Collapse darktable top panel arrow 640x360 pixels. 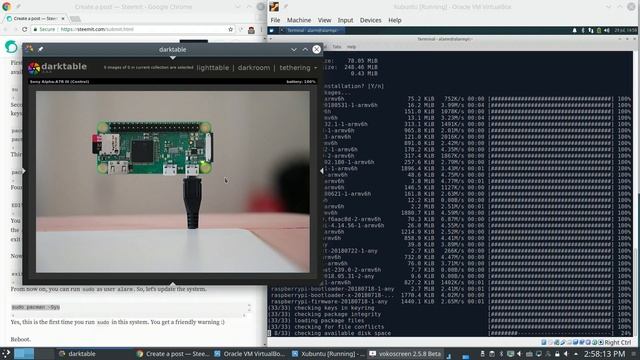tap(173, 58)
